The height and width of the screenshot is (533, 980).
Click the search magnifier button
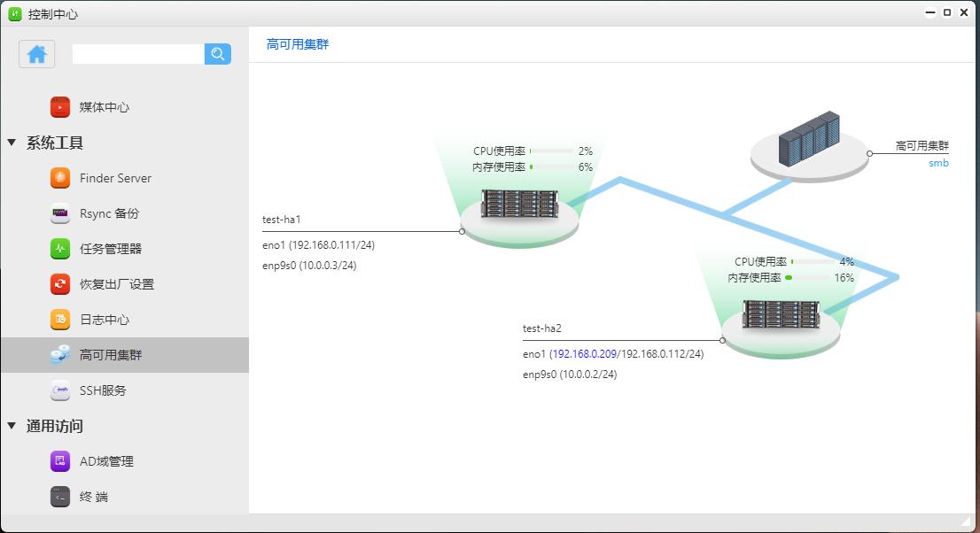pos(217,54)
